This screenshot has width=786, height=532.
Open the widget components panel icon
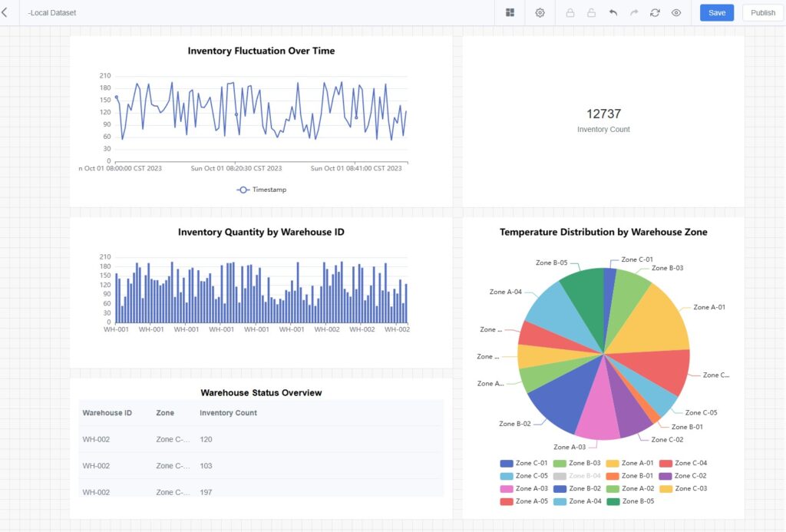[509, 13]
